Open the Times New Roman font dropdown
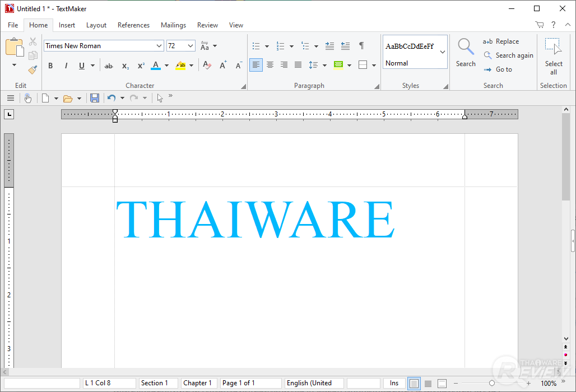The image size is (576, 392). pyautogui.click(x=159, y=46)
